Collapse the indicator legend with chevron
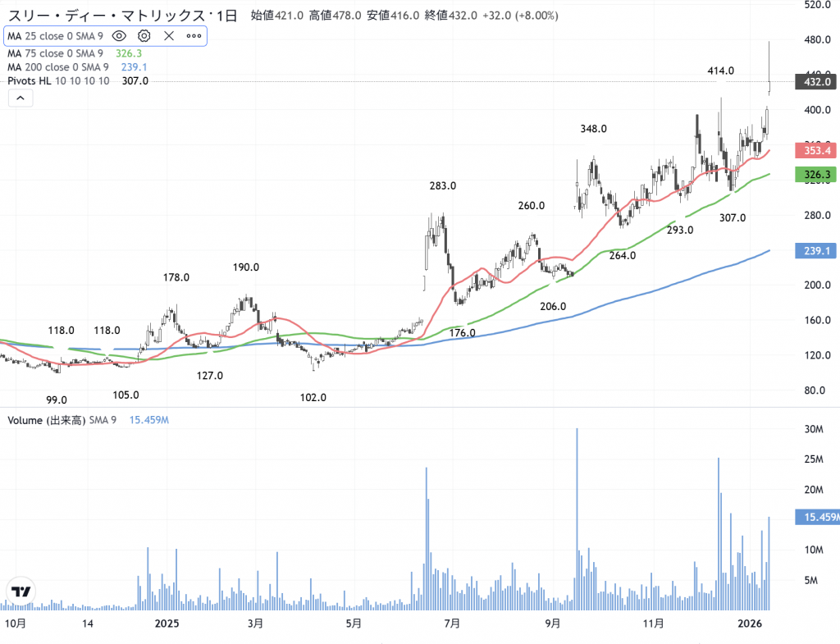 [21, 98]
